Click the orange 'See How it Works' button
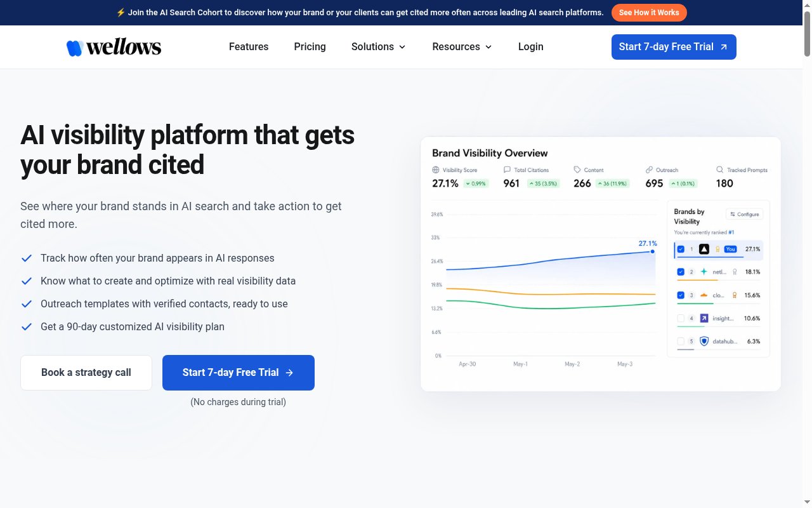 click(649, 13)
